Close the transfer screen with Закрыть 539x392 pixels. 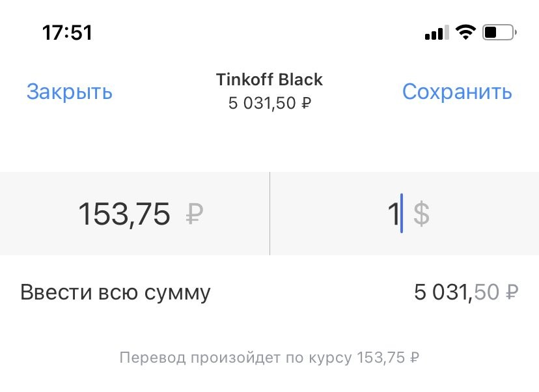69,92
